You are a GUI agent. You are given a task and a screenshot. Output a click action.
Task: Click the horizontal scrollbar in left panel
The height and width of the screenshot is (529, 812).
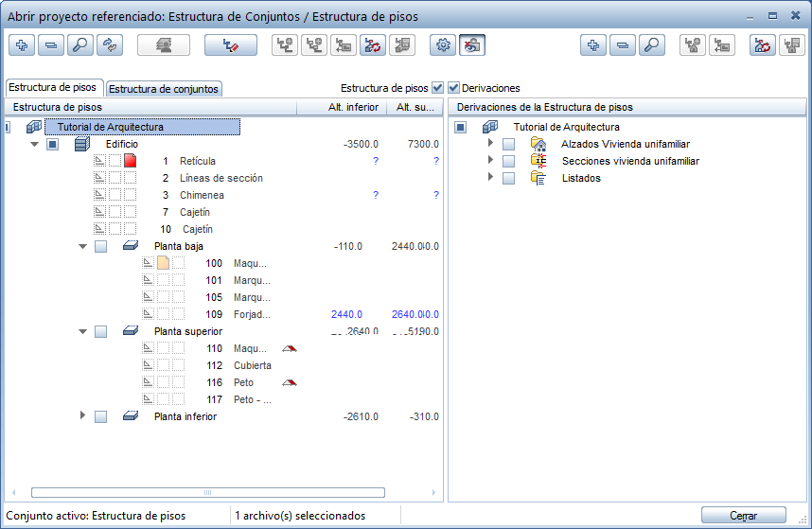208,492
